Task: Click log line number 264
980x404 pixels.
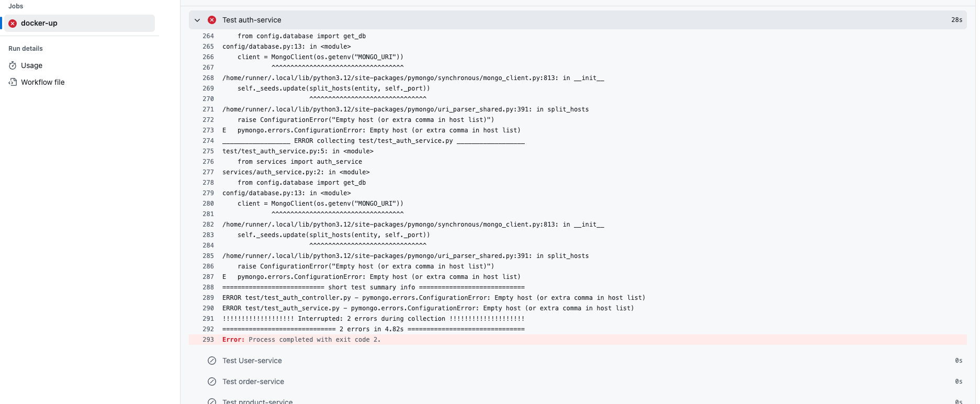Action: [x=208, y=36]
